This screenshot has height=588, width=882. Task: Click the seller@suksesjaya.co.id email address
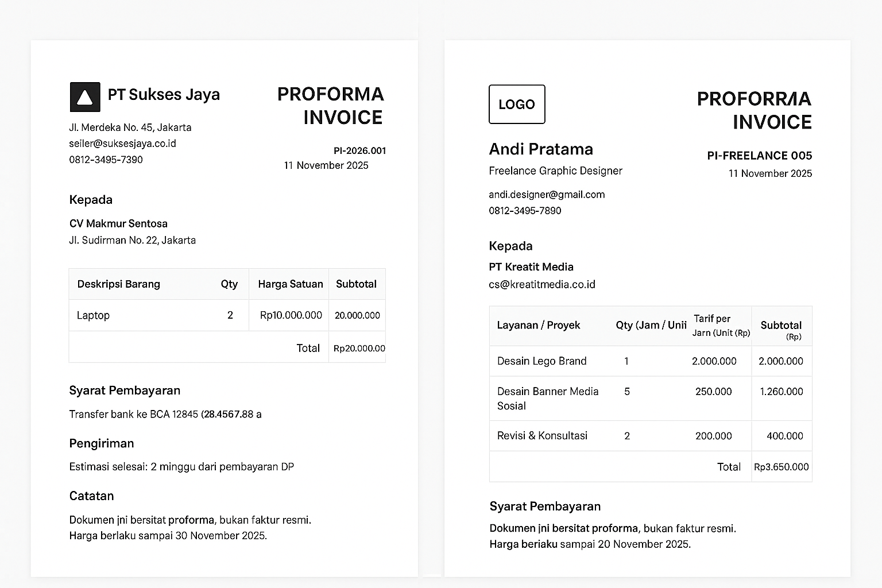click(x=123, y=143)
